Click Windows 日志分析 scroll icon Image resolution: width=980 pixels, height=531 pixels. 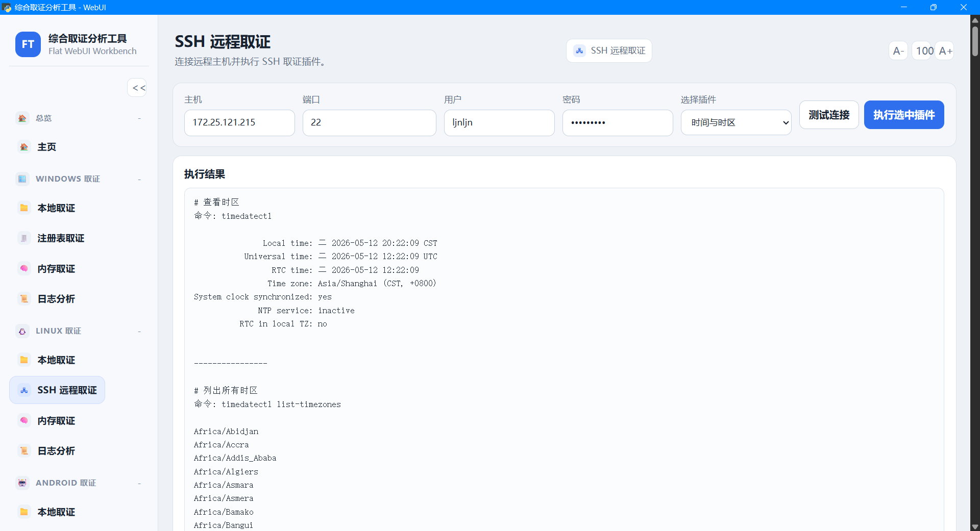(24, 299)
